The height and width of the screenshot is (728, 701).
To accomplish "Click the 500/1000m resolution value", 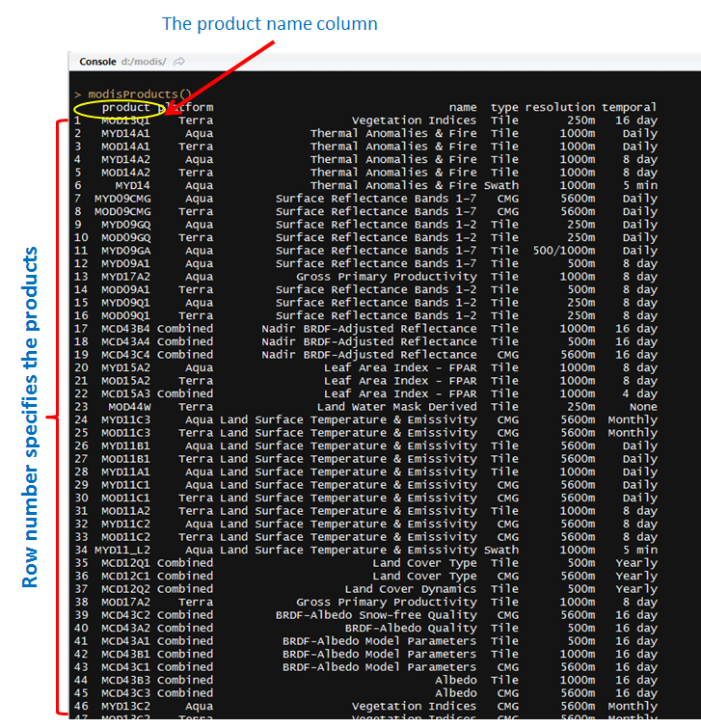I will pyautogui.click(x=563, y=251).
